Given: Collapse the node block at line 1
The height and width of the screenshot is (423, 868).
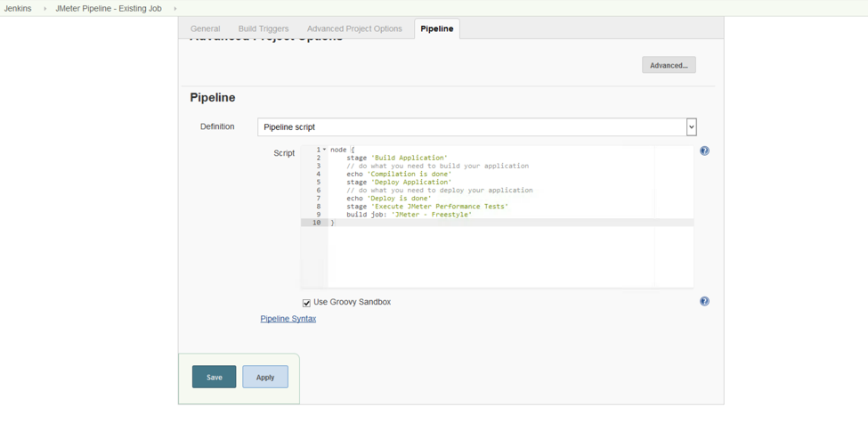Looking at the screenshot, I should coord(325,150).
